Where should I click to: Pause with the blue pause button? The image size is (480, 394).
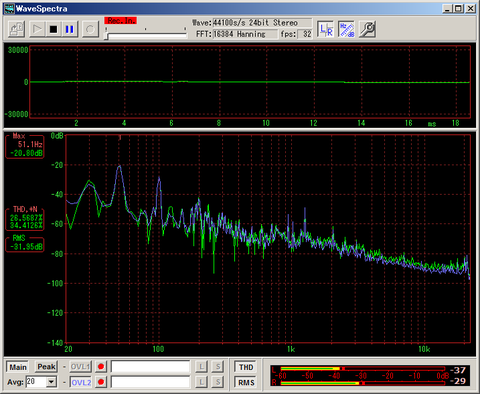point(70,29)
